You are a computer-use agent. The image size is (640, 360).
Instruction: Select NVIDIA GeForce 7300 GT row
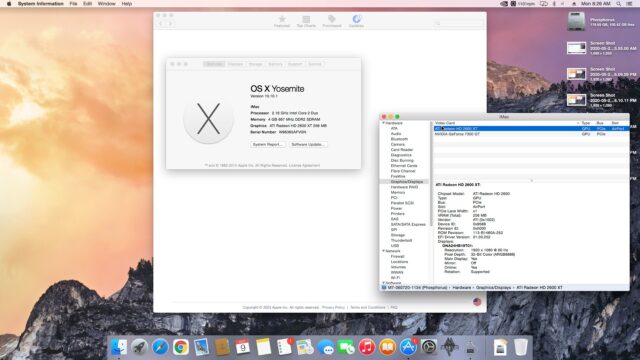[531, 134]
